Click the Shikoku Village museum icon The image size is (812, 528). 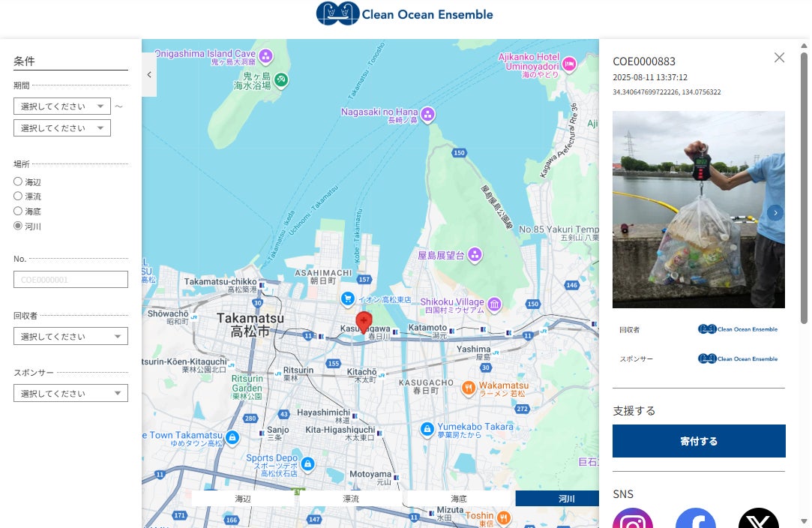tap(494, 304)
